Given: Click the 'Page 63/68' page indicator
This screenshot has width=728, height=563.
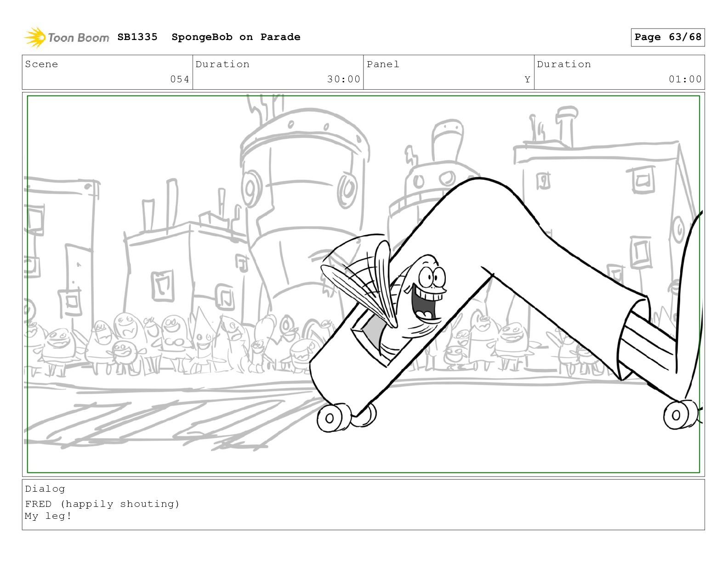Looking at the screenshot, I should 667,37.
